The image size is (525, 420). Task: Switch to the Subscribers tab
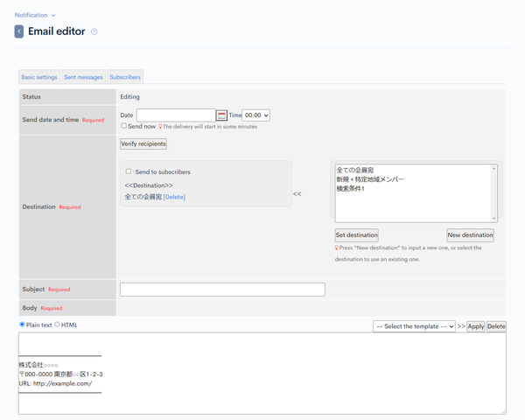(125, 77)
